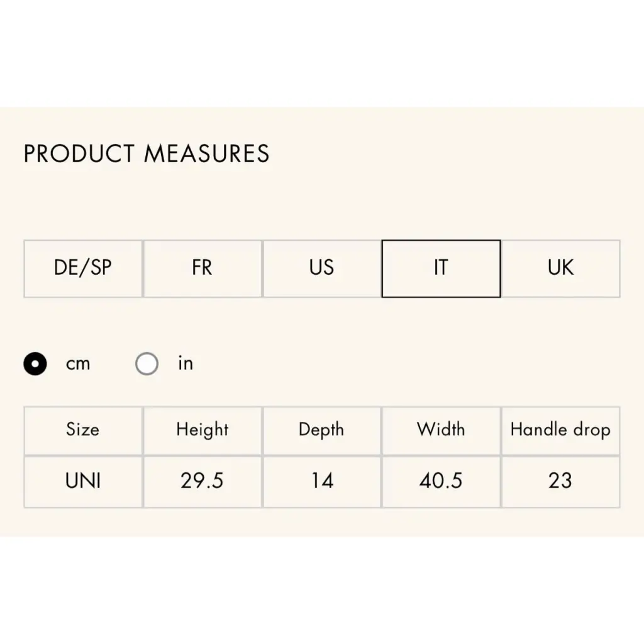Click the 14 depth value cell

pos(321,481)
